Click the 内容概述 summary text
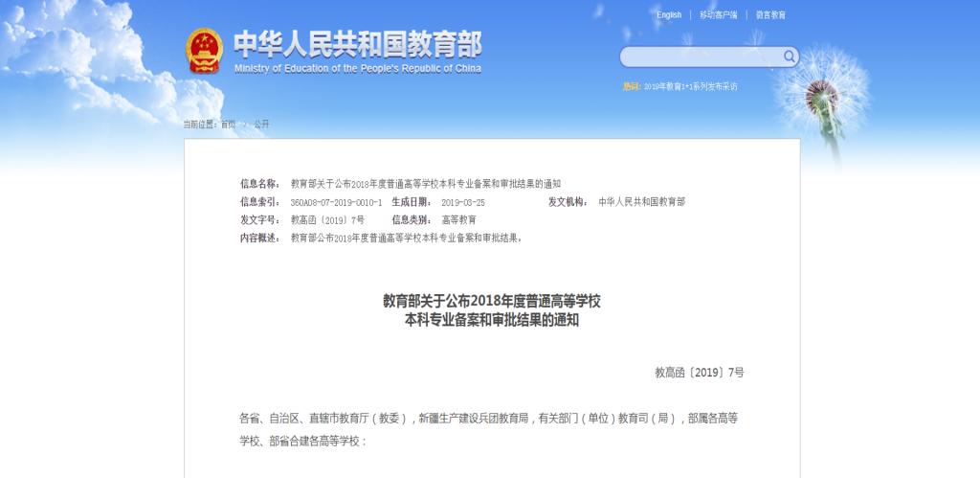The width and height of the screenshot is (980, 478). pyautogui.click(x=406, y=239)
